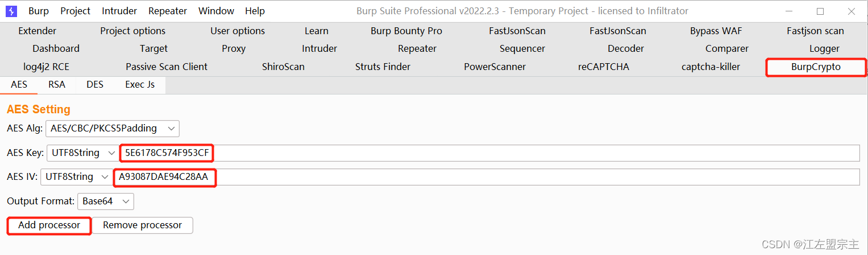Open the log4j2 RCE tab

coord(46,67)
